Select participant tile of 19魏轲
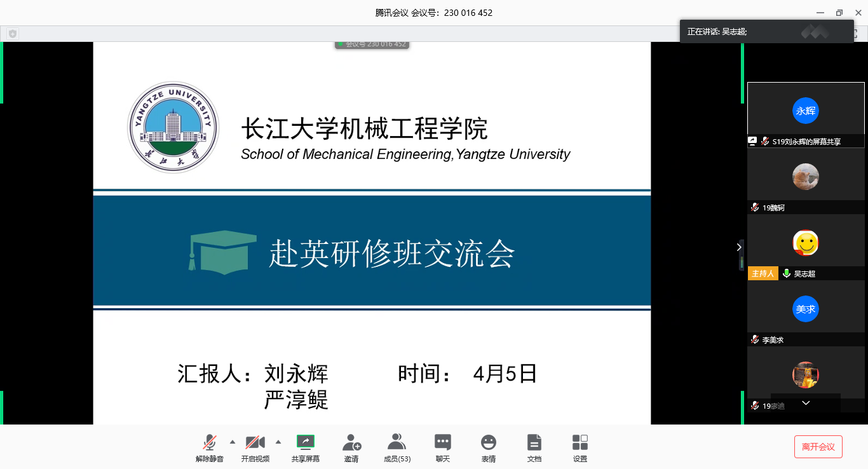This screenshot has height=469, width=868. pyautogui.click(x=805, y=177)
